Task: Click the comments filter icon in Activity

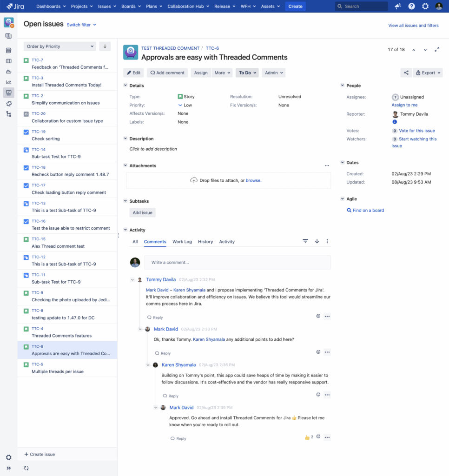Action: coord(305,241)
